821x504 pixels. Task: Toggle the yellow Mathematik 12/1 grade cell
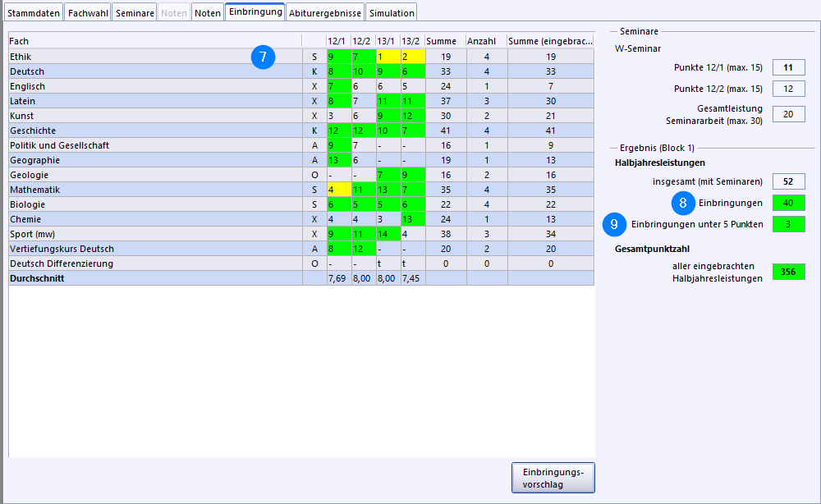coord(338,190)
